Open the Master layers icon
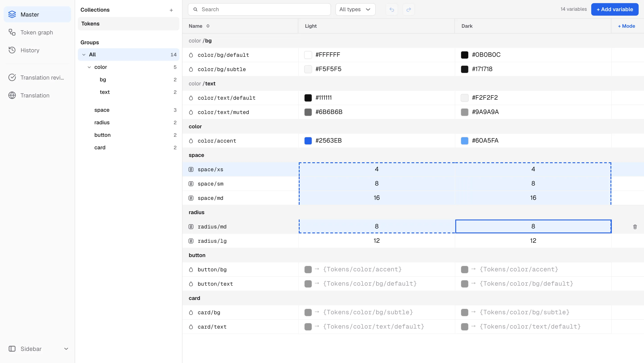The height and width of the screenshot is (363, 644). [x=12, y=15]
